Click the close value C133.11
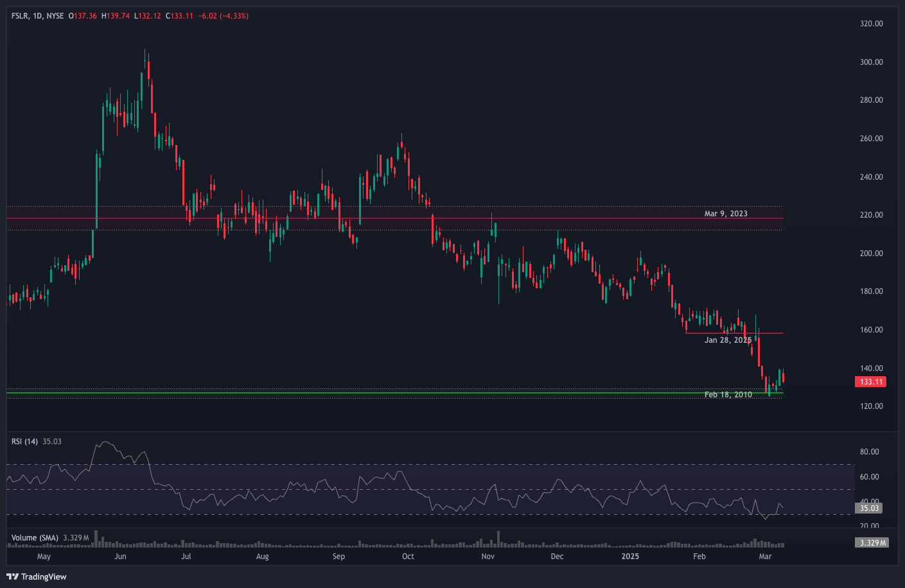The image size is (905, 588). pyautogui.click(x=179, y=16)
